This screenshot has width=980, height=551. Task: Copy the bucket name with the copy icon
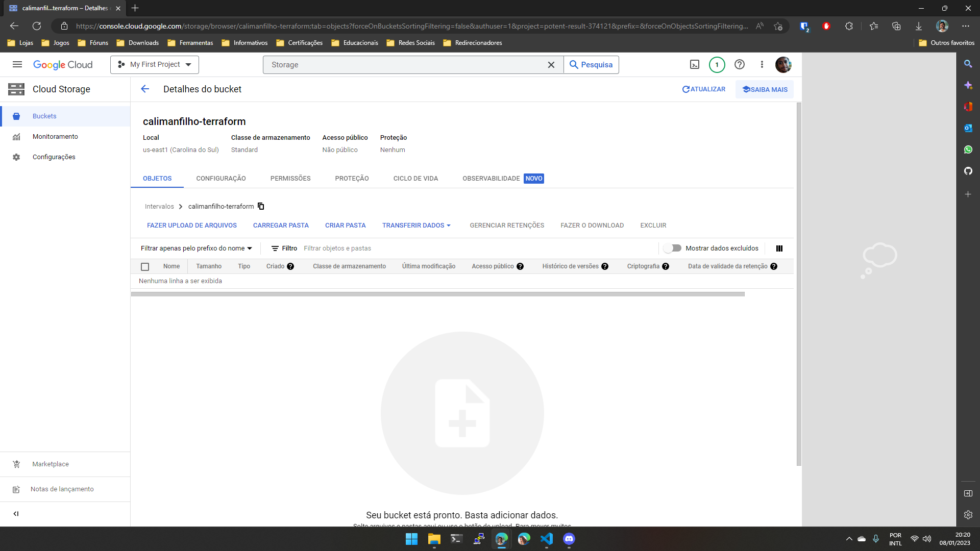(261, 206)
